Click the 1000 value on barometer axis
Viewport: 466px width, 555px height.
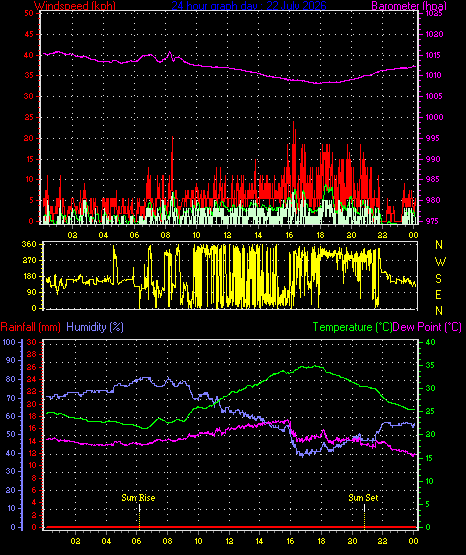click(x=434, y=117)
